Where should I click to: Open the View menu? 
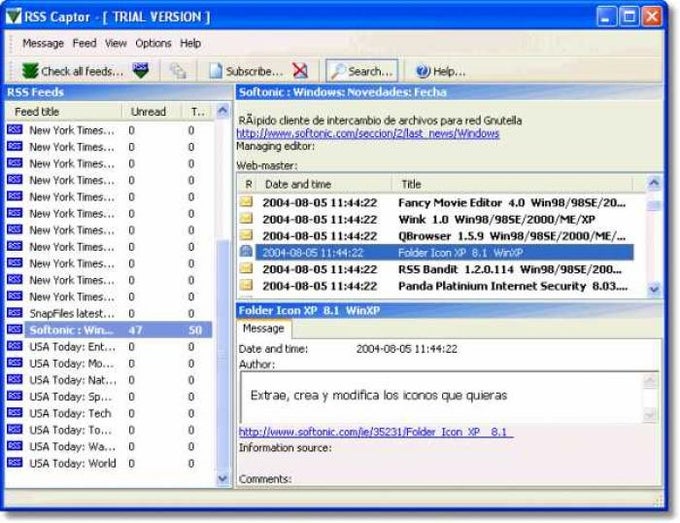(x=116, y=43)
